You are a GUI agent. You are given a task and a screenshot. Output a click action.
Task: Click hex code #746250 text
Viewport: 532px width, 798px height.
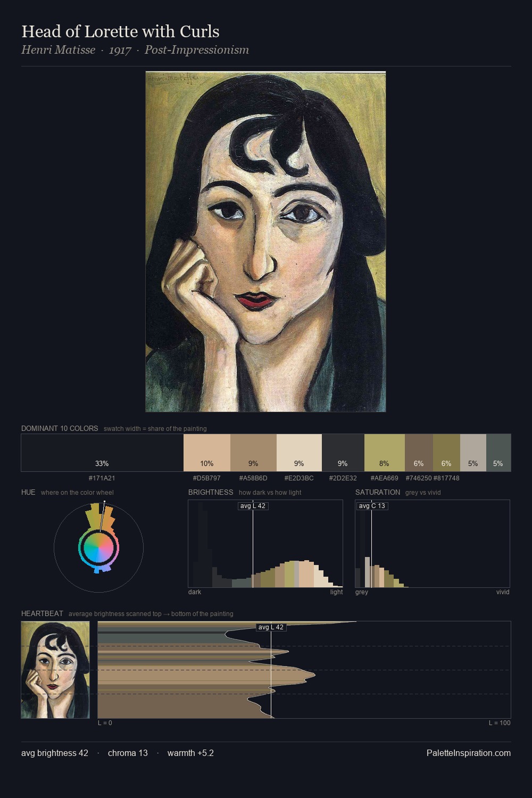(419, 478)
